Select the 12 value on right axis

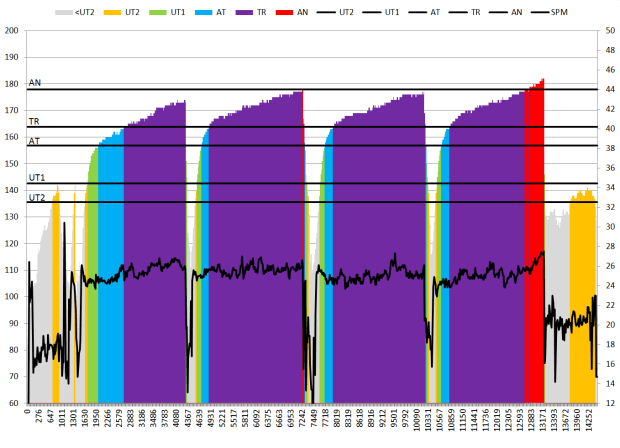pos(609,403)
